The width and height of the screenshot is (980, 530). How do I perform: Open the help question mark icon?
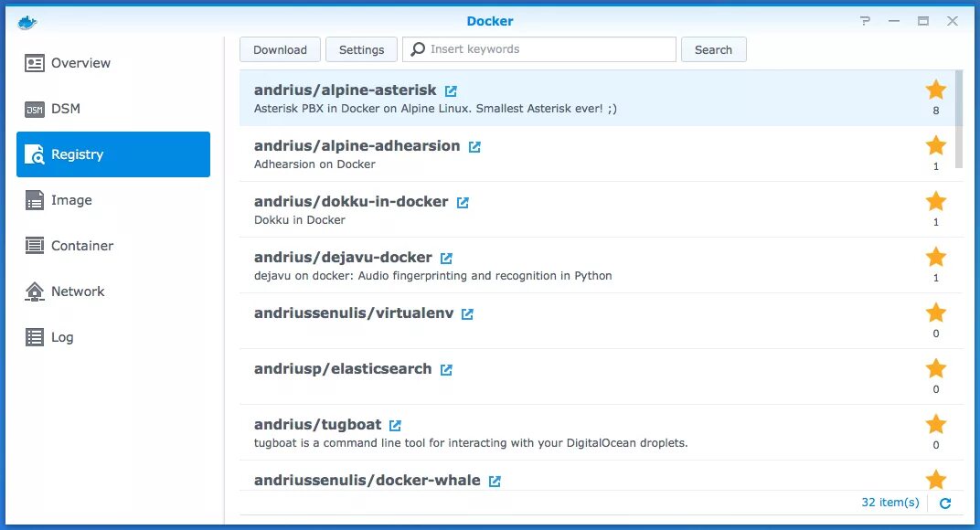(865, 21)
